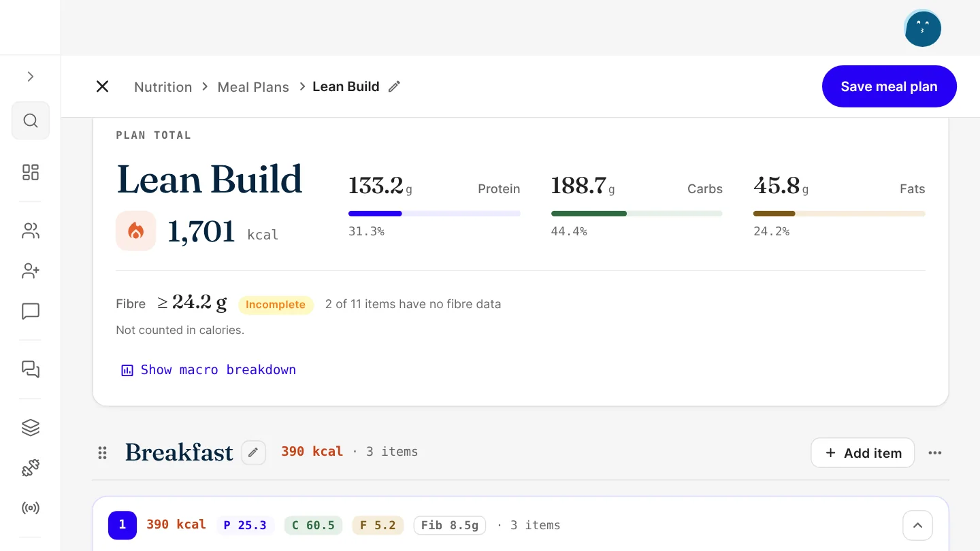The height and width of the screenshot is (551, 980).
Task: Grab the Breakfast drag handle dots
Action: point(102,453)
